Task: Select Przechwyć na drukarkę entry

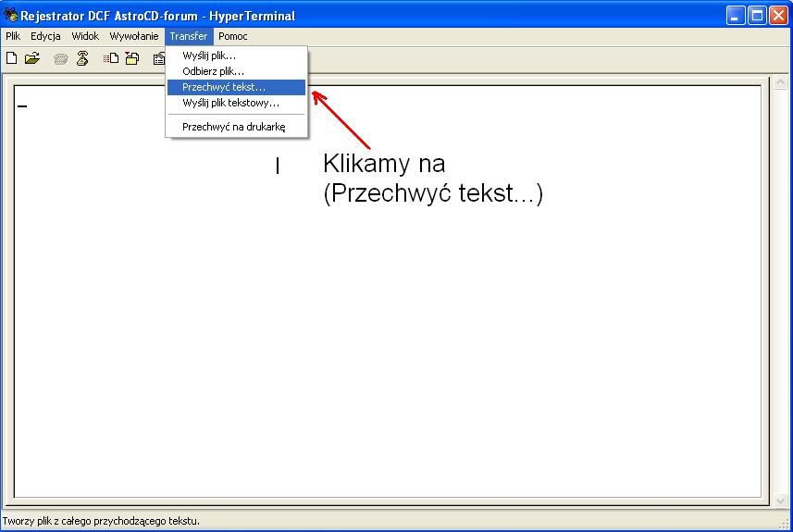Action: 236,127
